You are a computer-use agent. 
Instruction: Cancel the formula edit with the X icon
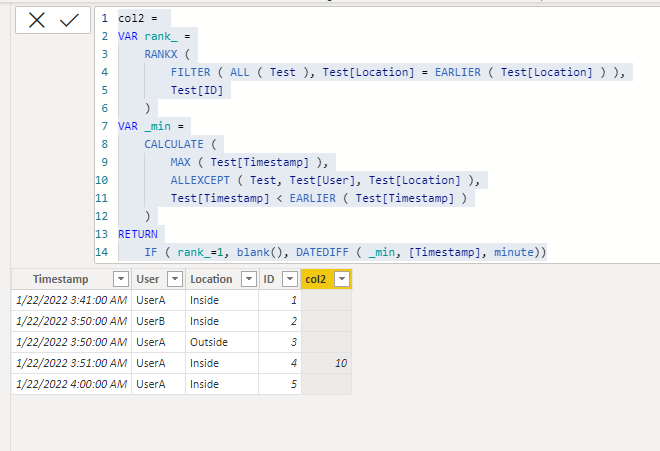[37, 20]
